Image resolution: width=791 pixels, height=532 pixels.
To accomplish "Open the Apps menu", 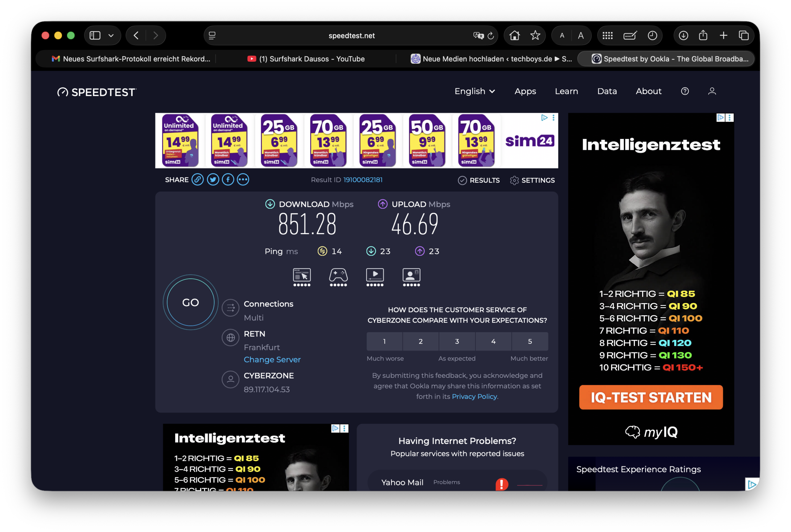I will [525, 91].
